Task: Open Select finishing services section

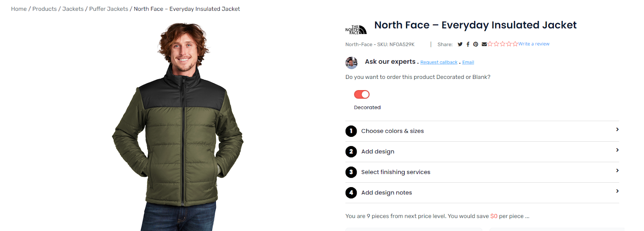Action: [x=482, y=172]
